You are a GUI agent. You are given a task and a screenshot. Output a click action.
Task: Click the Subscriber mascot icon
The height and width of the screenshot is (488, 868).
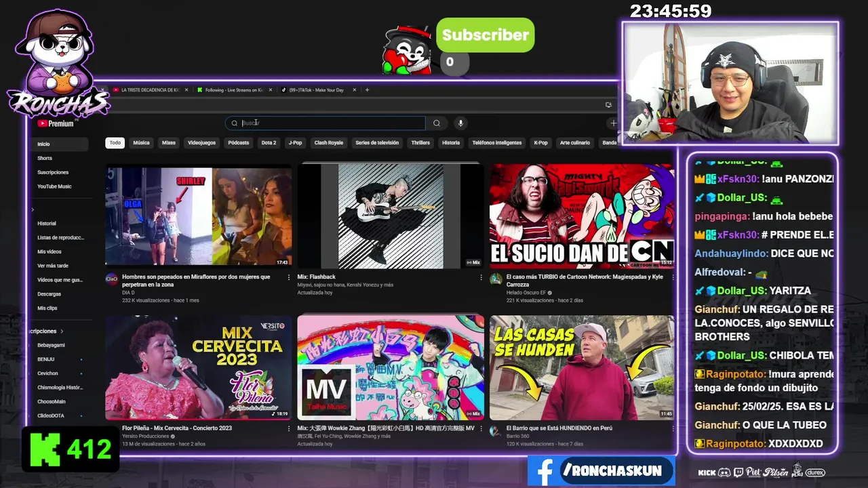(x=407, y=52)
